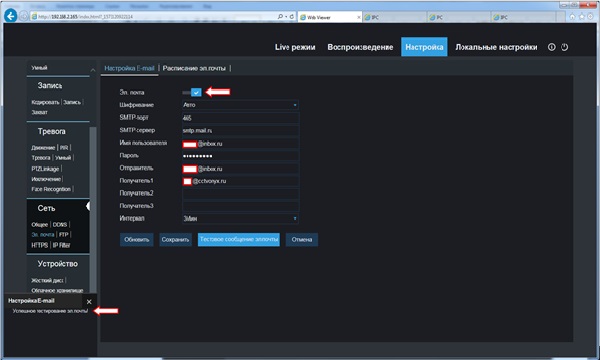Click the sidebar vertical scrollbar

coord(93,210)
